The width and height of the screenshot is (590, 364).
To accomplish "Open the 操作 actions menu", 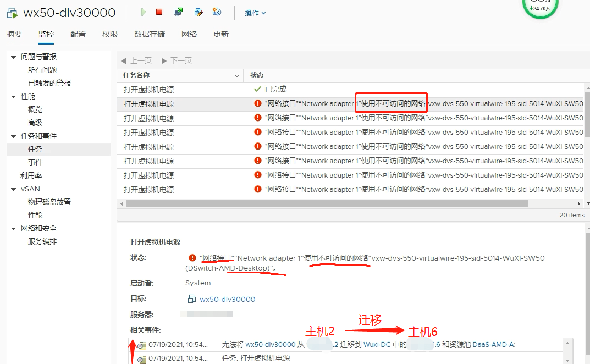I will coord(255,13).
